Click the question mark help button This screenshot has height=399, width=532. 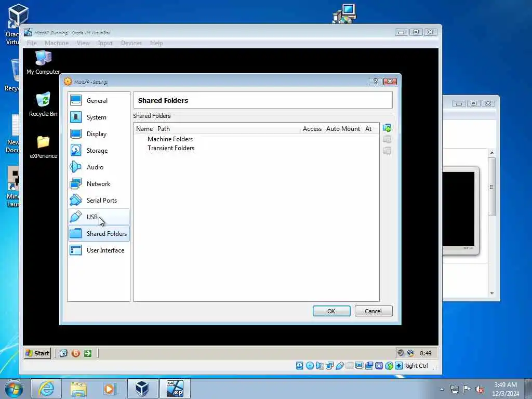click(x=375, y=82)
